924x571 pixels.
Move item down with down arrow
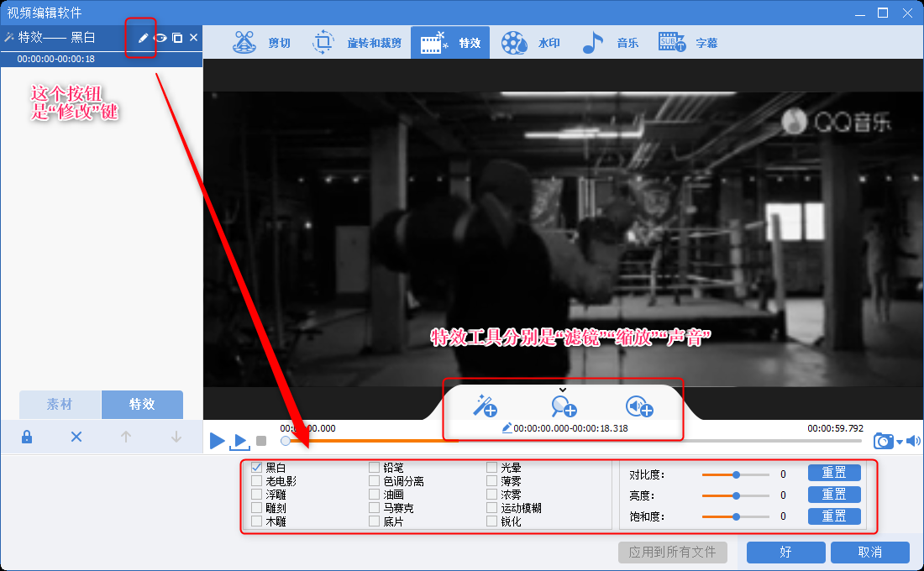(176, 437)
